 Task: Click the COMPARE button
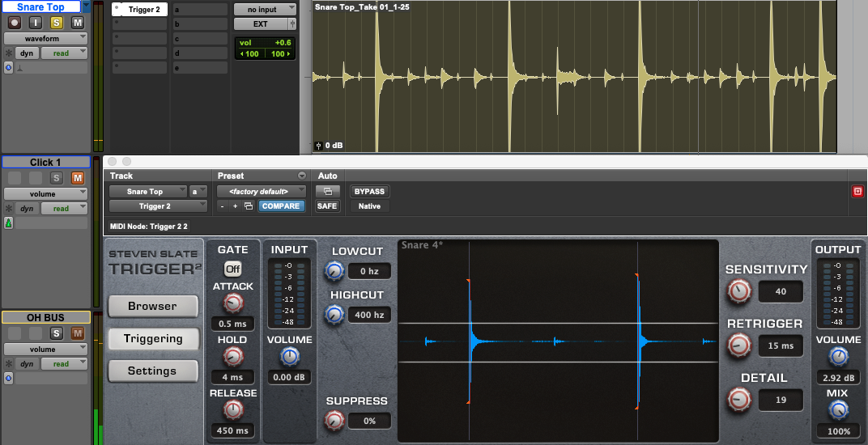281,206
